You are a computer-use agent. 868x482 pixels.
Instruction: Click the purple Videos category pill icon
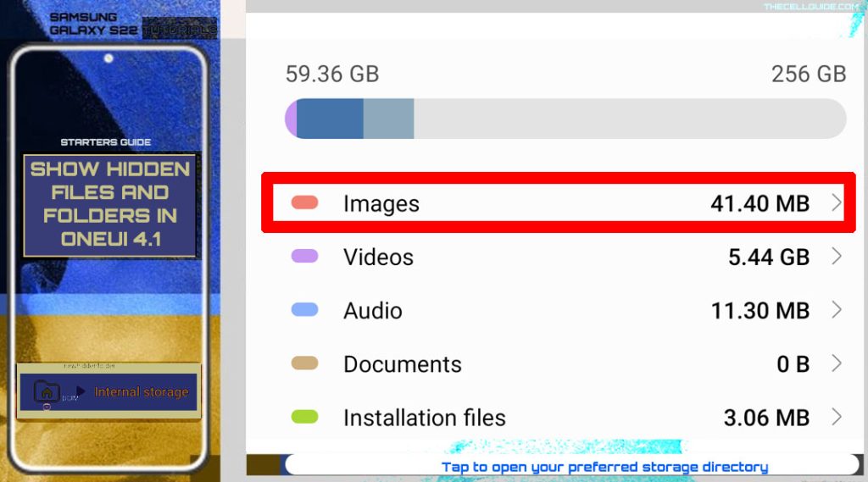(304, 256)
